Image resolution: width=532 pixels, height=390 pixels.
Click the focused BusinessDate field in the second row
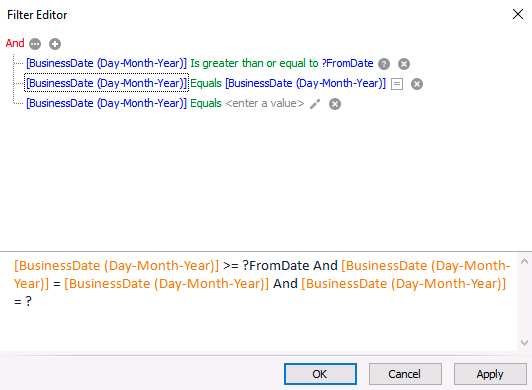107,83
